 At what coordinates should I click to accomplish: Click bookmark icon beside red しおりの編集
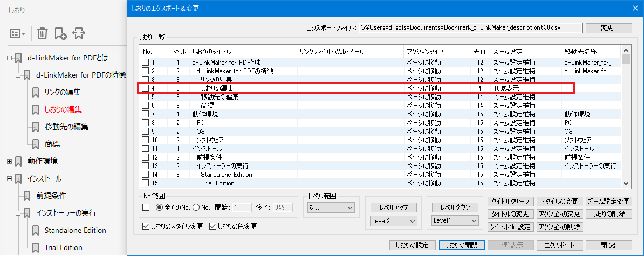click(x=36, y=109)
